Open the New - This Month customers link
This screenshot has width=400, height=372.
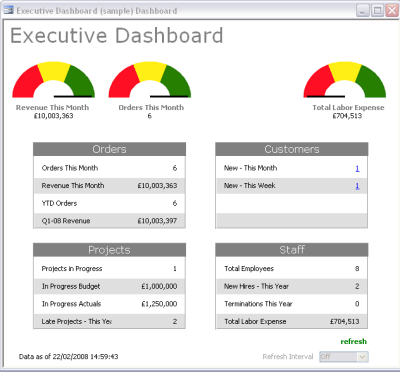(357, 168)
